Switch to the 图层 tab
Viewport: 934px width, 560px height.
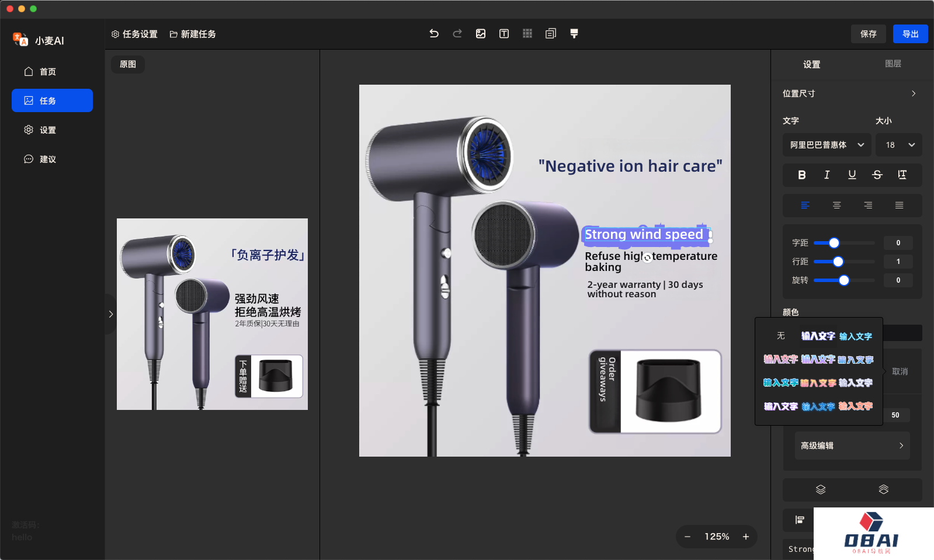pyautogui.click(x=893, y=64)
